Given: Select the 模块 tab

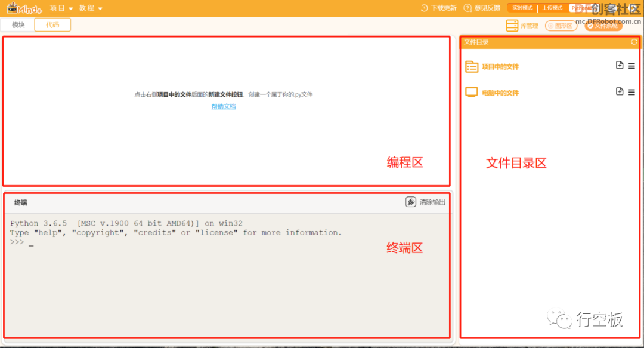Looking at the screenshot, I should click(x=18, y=24).
